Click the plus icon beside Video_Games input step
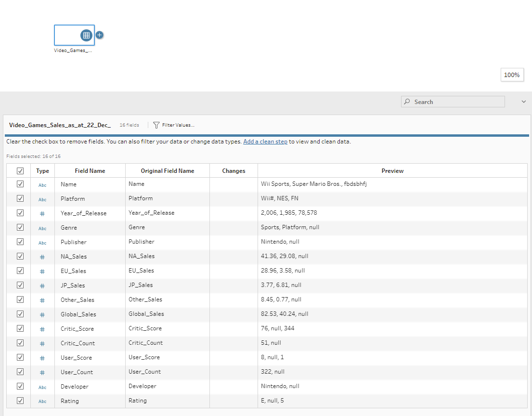The image size is (532, 416). [99, 35]
